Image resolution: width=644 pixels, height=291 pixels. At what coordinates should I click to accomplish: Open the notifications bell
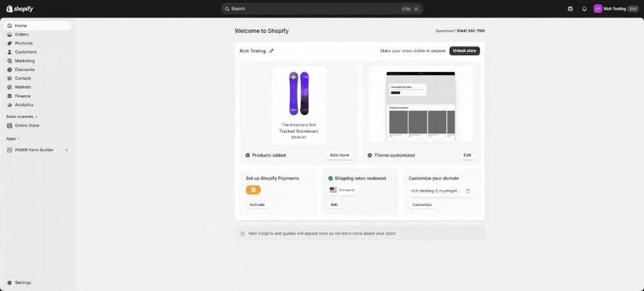tap(584, 8)
